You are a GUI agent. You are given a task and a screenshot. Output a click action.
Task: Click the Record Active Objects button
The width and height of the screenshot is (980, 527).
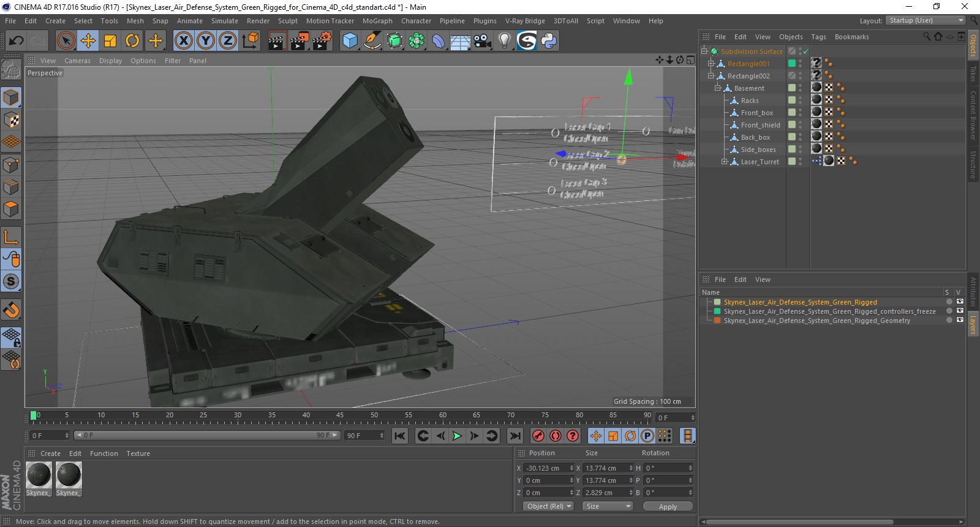(538, 436)
